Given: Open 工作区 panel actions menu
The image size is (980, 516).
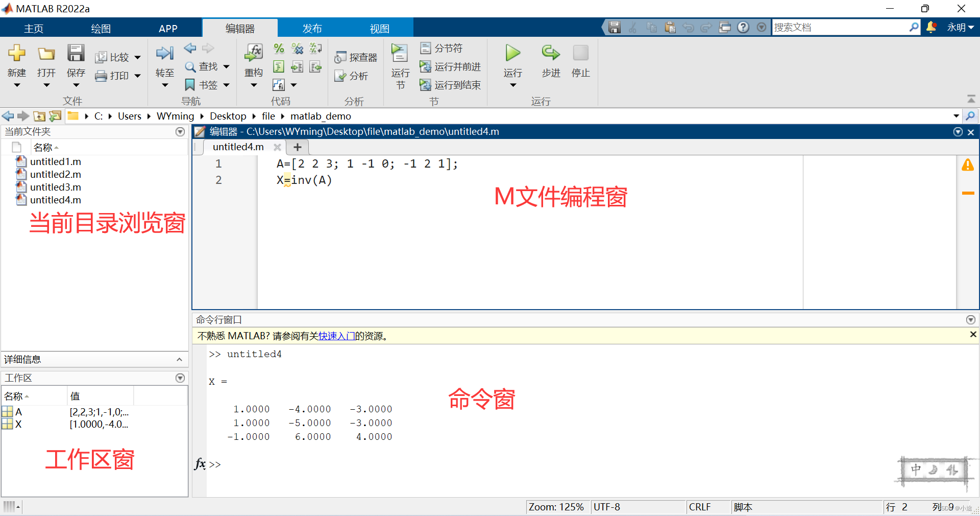Looking at the screenshot, I should tap(180, 378).
